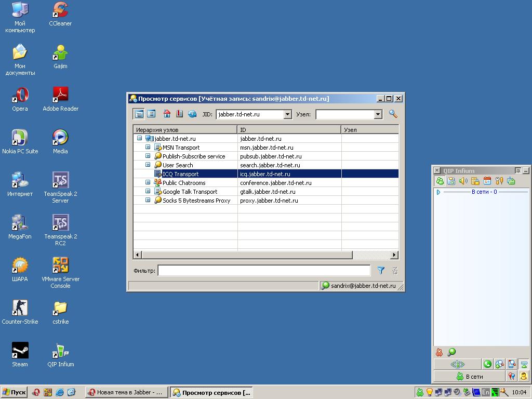Click the magnifier browse icon beside Узел field
Screen dimensions: 532x399
393,114
